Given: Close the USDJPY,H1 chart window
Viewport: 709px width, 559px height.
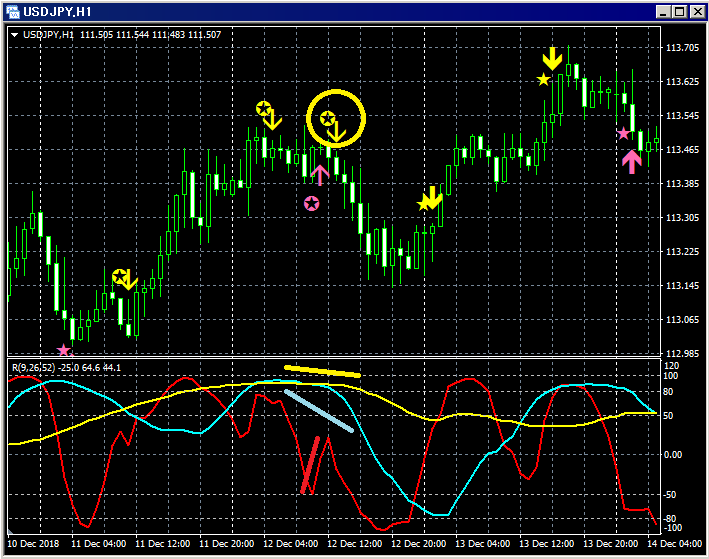Looking at the screenshot, I should point(697,12).
